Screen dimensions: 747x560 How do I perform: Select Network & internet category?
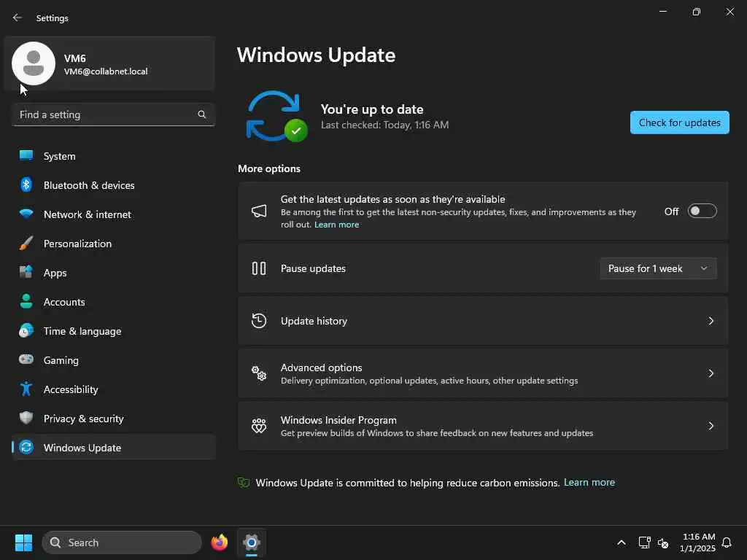(113, 214)
